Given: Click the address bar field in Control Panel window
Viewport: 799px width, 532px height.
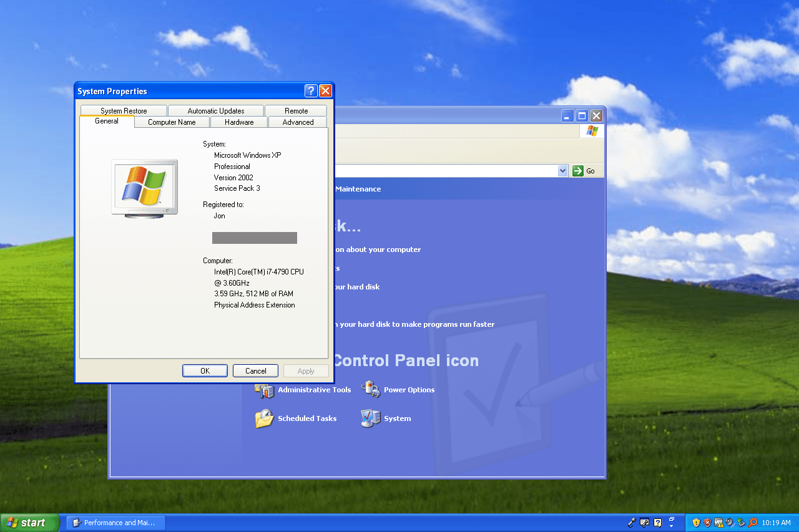Looking at the screenshot, I should click(x=445, y=171).
